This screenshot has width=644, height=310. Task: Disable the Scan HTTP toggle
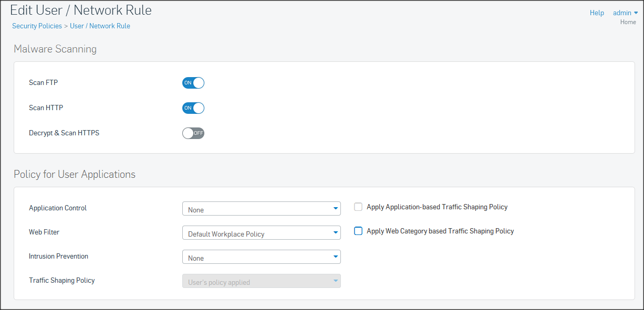(x=193, y=108)
